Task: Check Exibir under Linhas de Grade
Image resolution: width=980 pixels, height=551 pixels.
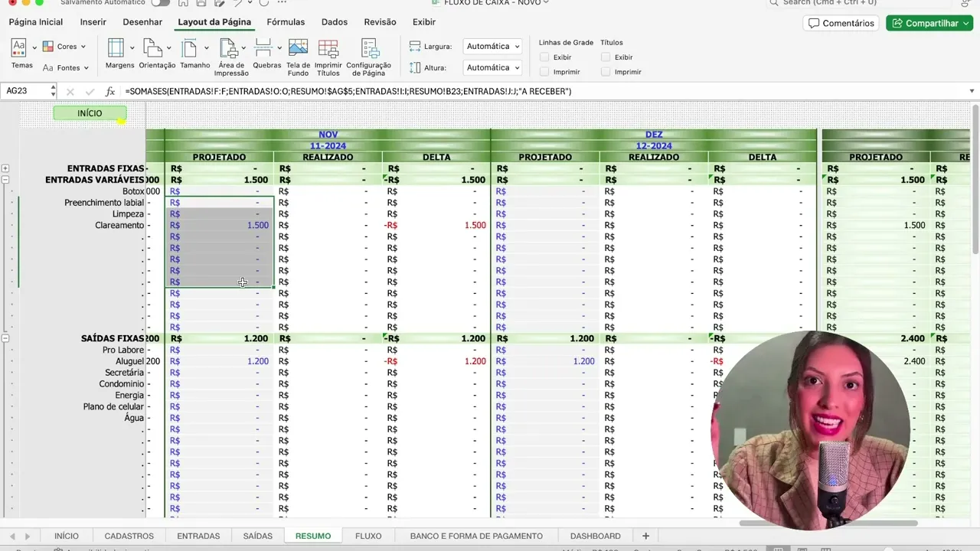Action: 544,57
